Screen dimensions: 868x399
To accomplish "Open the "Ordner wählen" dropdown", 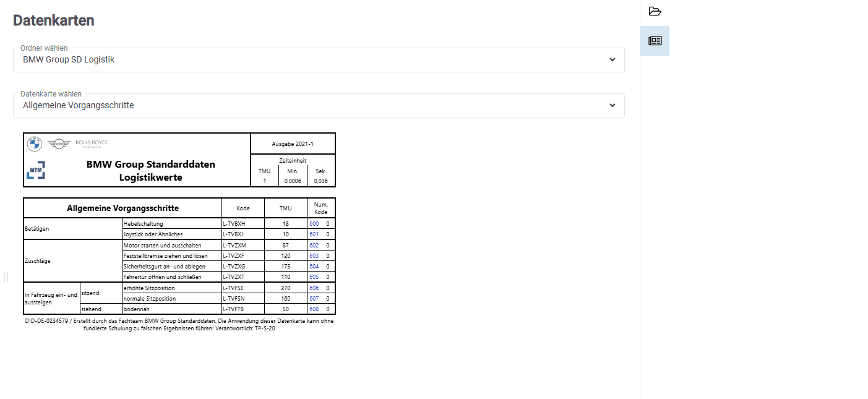I will point(319,60).
